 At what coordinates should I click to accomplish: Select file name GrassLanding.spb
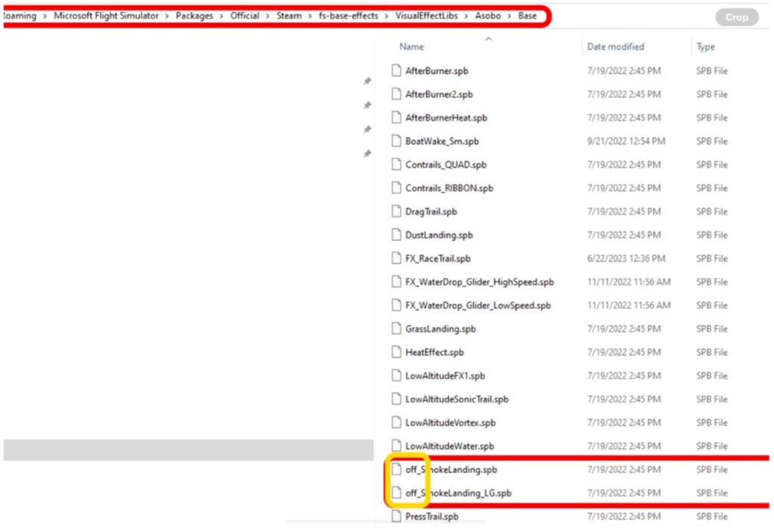pyautogui.click(x=441, y=329)
